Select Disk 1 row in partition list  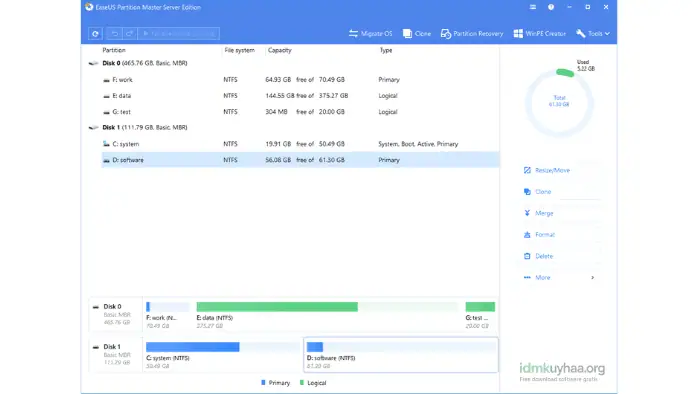[x=293, y=127]
